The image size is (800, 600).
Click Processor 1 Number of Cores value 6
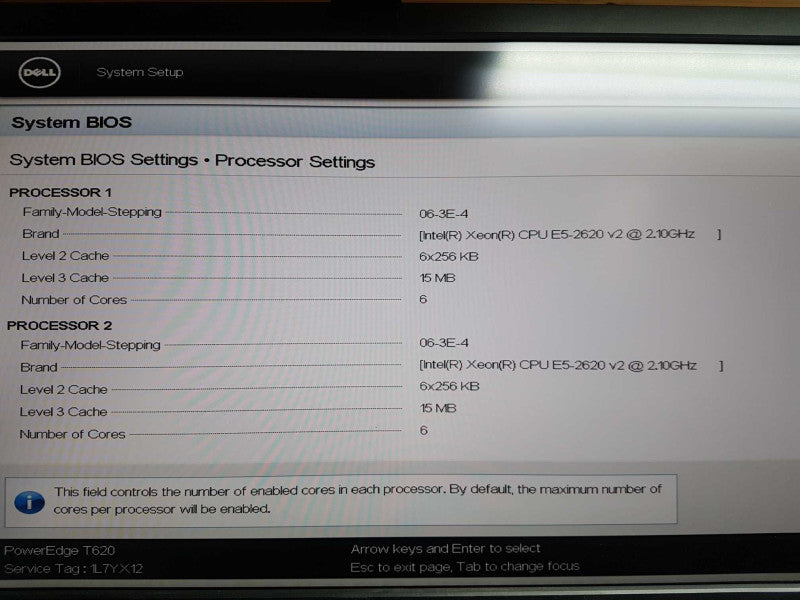click(423, 299)
